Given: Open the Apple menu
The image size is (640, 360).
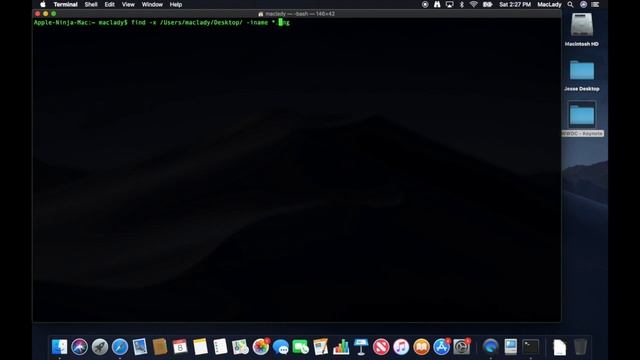Looking at the screenshot, I should (42, 4).
